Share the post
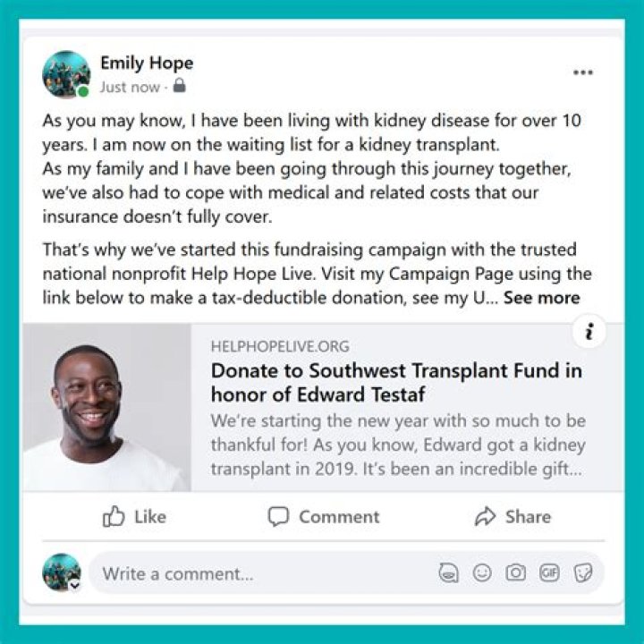This screenshot has width=644, height=644. (x=513, y=516)
